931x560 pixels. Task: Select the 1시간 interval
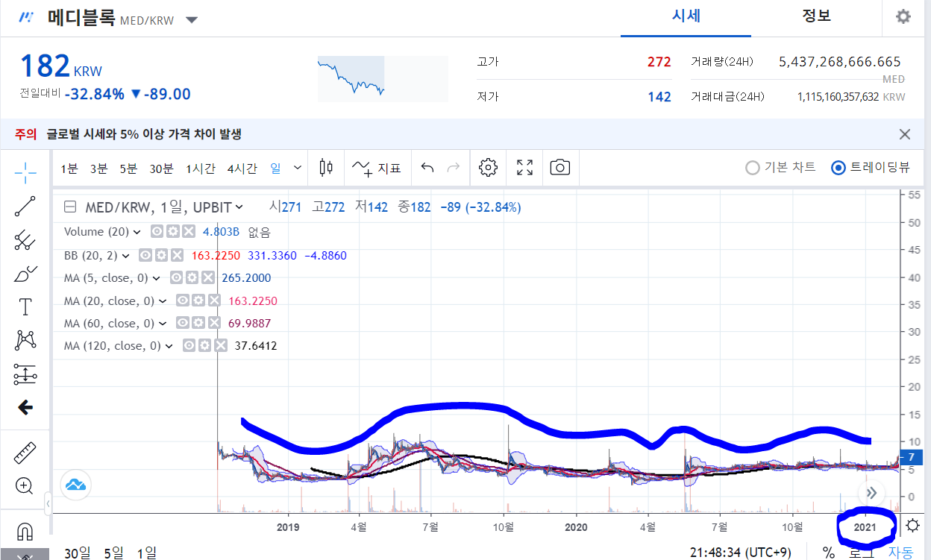pyautogui.click(x=201, y=168)
